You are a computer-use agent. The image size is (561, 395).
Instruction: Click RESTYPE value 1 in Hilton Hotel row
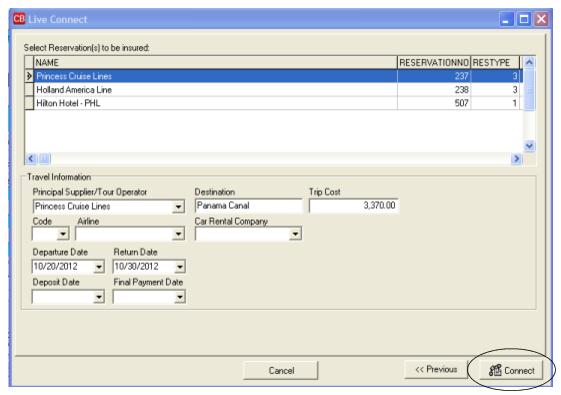(x=495, y=103)
